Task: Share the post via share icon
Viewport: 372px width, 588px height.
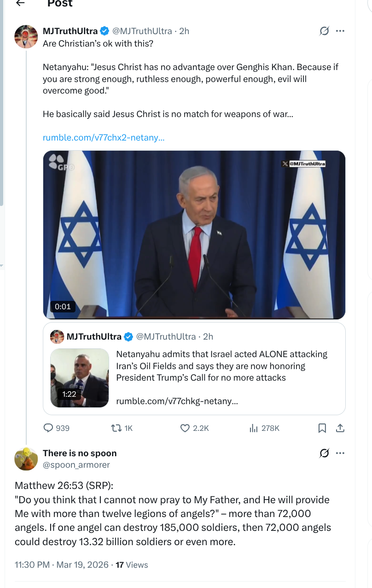Action: coord(340,428)
